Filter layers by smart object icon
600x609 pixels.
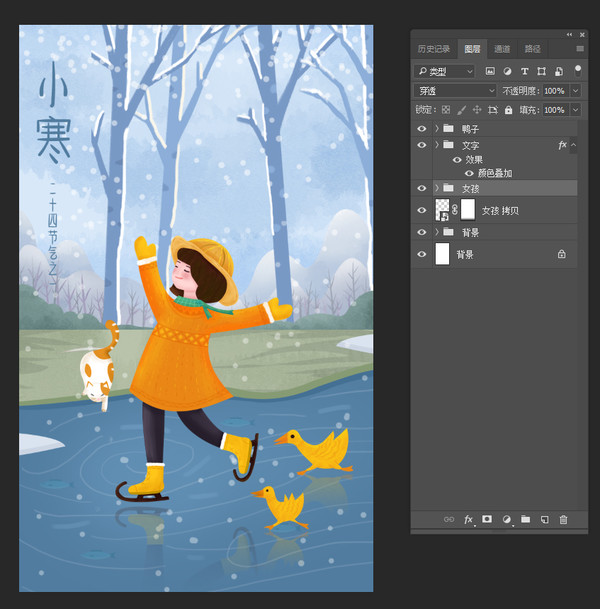coord(559,71)
